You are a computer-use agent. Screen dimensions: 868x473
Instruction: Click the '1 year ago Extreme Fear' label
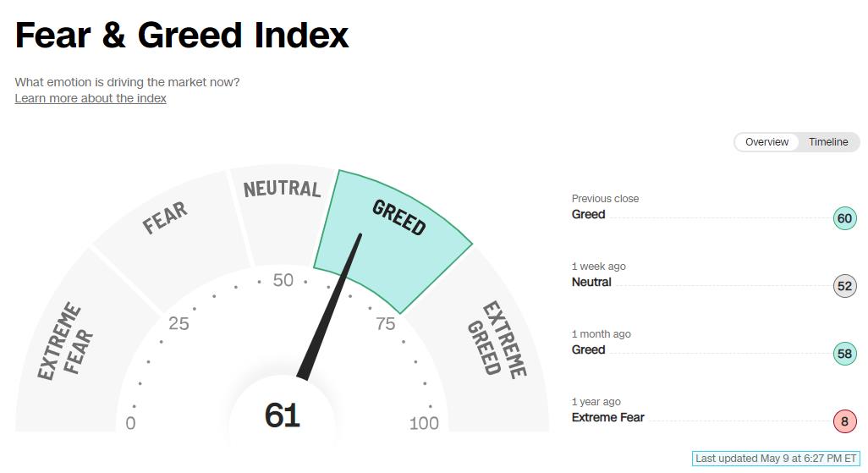tap(607, 410)
